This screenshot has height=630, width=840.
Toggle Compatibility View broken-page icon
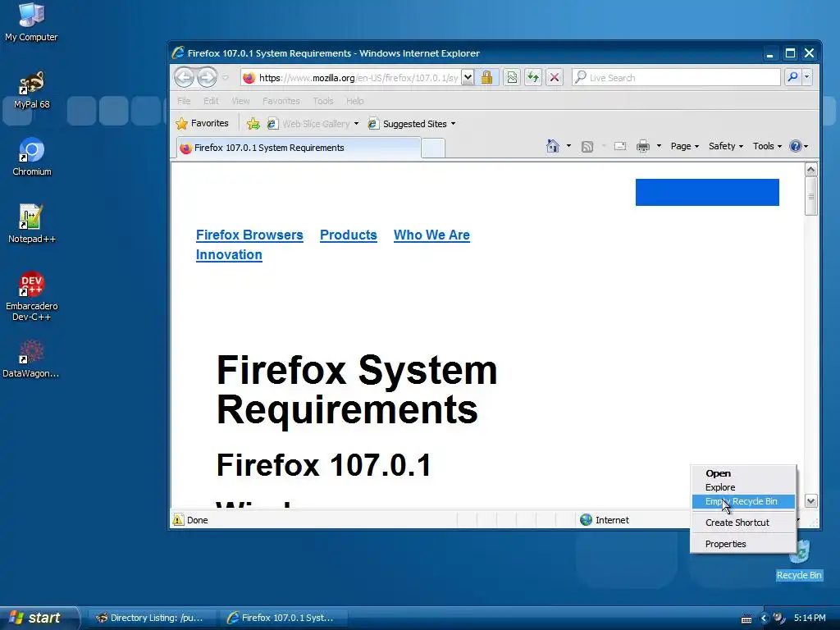(512, 78)
